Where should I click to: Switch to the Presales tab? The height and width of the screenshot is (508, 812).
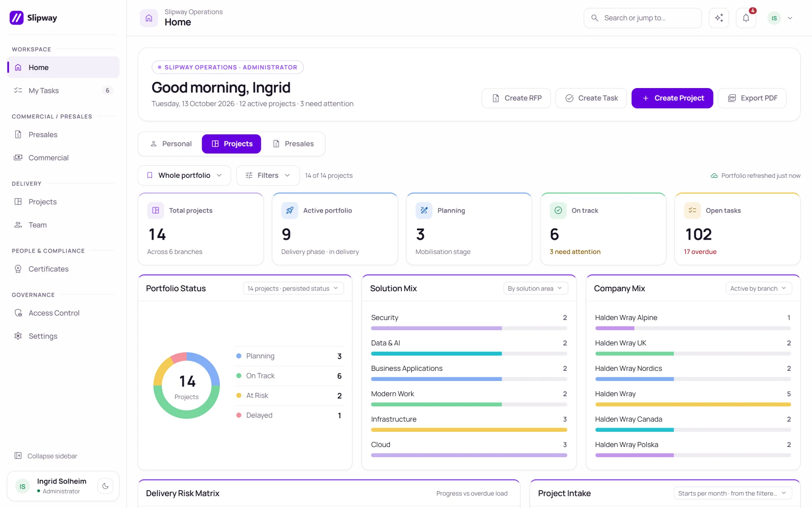click(x=293, y=144)
